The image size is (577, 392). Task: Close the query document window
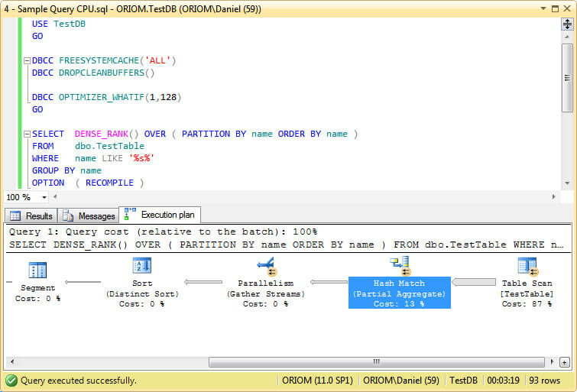click(x=567, y=8)
